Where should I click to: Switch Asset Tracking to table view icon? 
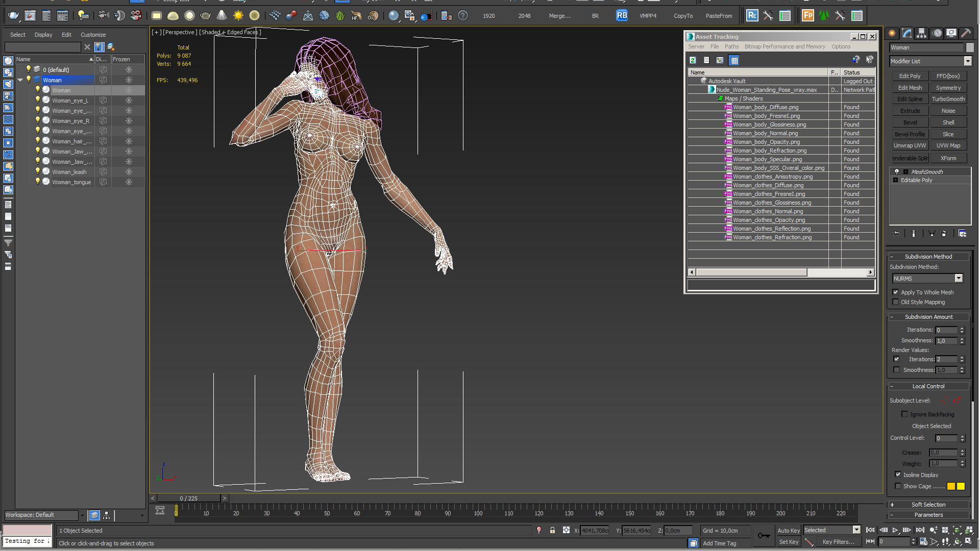(x=734, y=60)
